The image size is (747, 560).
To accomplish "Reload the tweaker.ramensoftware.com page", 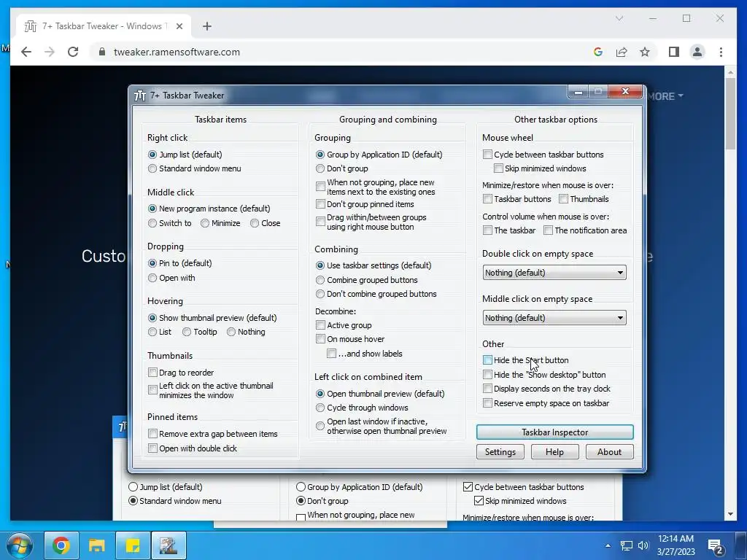I will 73,52.
